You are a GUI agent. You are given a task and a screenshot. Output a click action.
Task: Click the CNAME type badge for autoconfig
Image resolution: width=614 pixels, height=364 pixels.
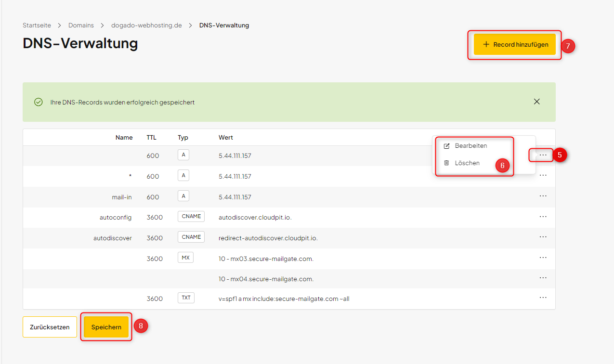coord(191,217)
